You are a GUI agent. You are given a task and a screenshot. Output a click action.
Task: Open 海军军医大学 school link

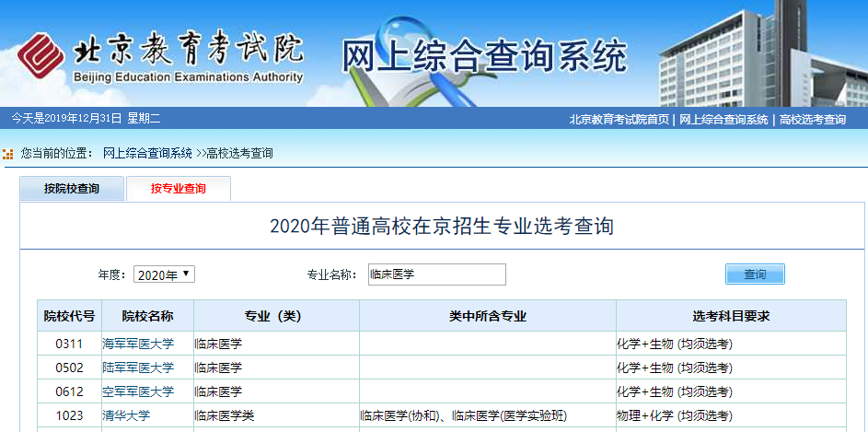[138, 344]
